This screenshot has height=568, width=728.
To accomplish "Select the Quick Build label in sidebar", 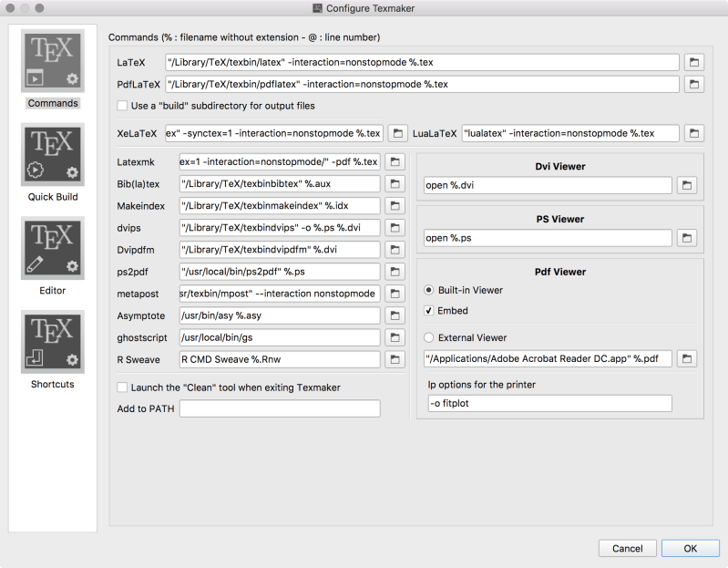I will click(53, 197).
